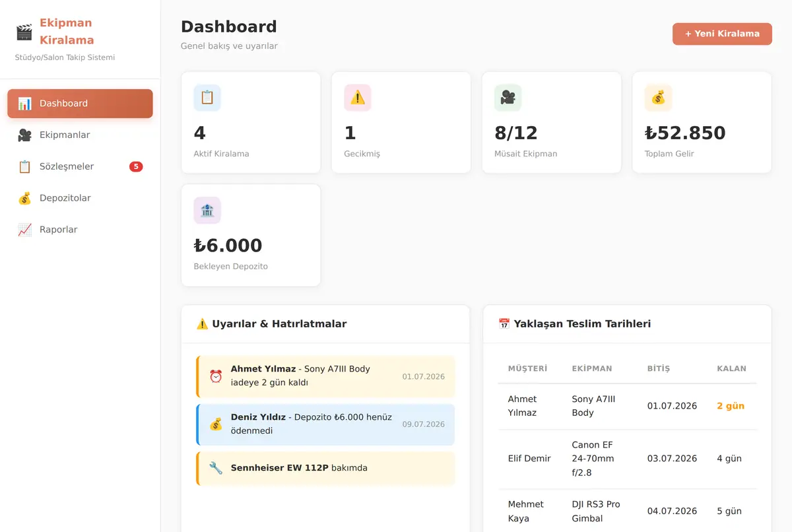Click the red 5 badge on Sözleşmeler
The width and height of the screenshot is (792, 532).
(136, 166)
